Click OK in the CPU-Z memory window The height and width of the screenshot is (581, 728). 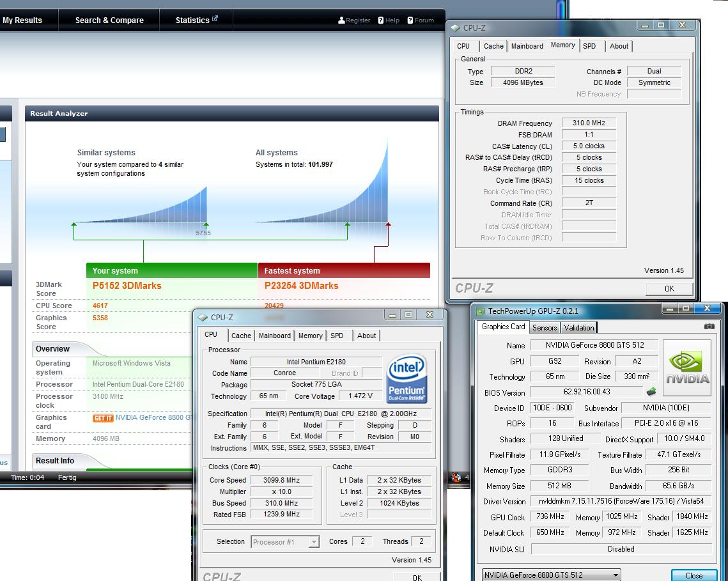click(x=669, y=288)
